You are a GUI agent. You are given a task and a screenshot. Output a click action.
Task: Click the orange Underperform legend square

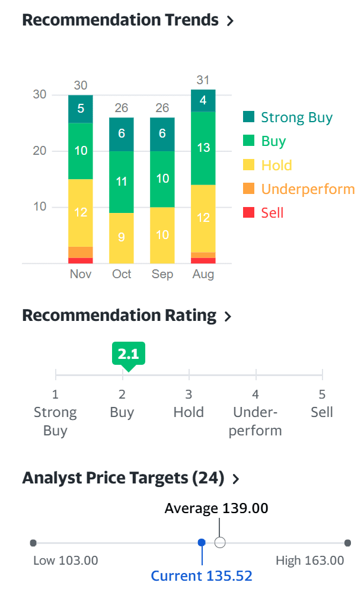coord(249,189)
